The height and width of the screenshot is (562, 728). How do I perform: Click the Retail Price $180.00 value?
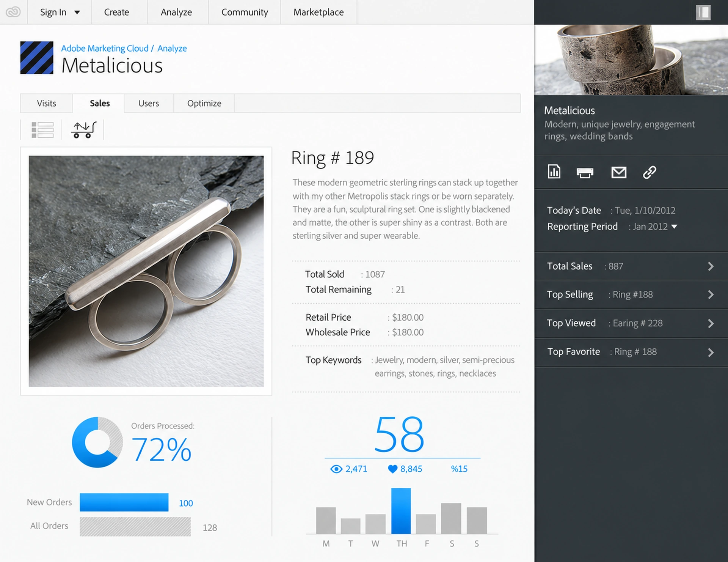[x=408, y=317]
